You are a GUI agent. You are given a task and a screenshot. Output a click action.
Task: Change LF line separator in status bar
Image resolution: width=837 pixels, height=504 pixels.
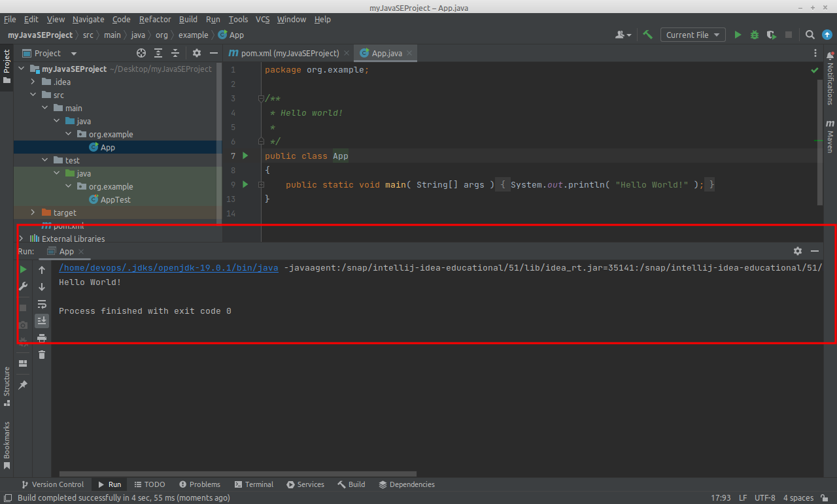click(x=743, y=497)
